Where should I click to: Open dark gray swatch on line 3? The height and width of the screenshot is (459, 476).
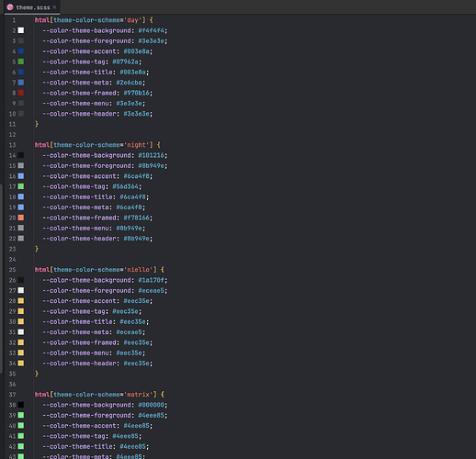pos(21,40)
